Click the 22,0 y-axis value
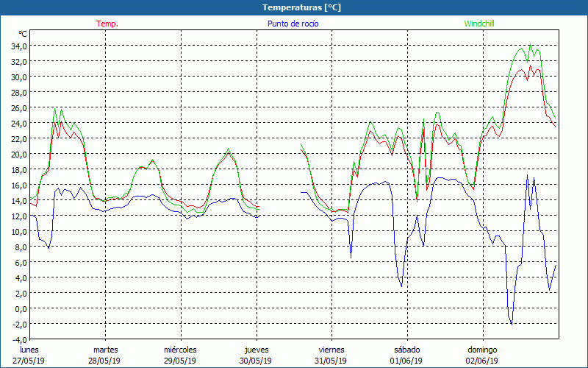The width and height of the screenshot is (588, 368). 20,139
